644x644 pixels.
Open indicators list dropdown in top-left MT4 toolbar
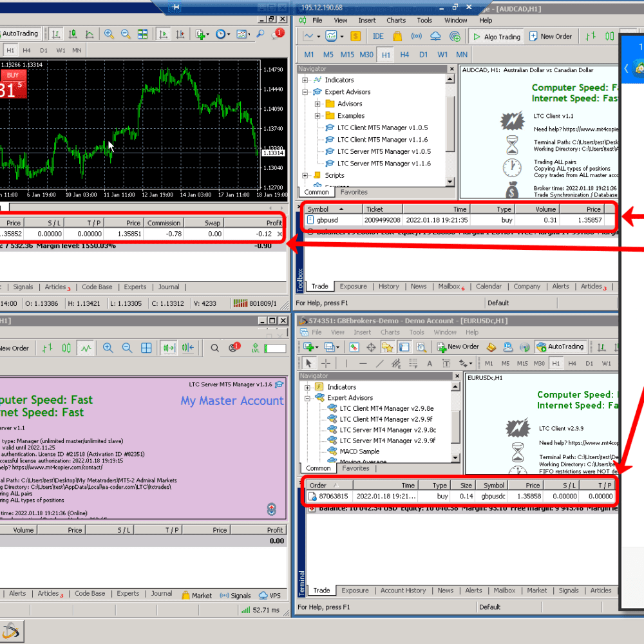pos(202,34)
